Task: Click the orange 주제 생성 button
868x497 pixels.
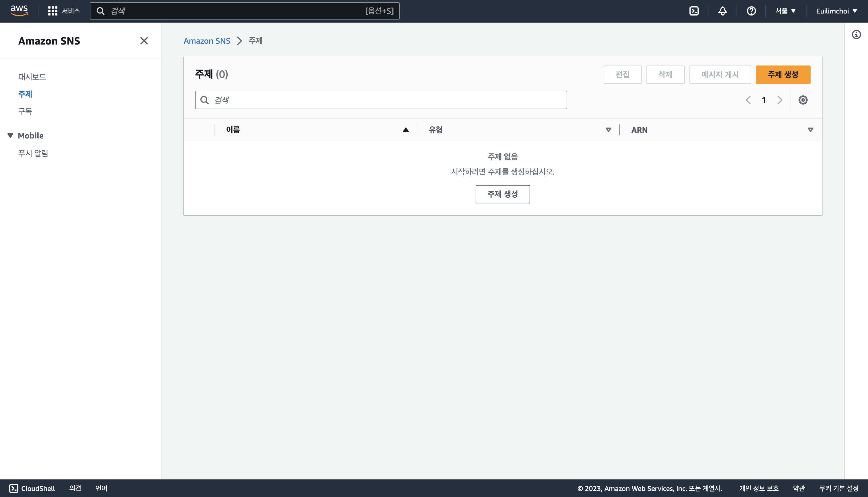Action: (x=783, y=74)
